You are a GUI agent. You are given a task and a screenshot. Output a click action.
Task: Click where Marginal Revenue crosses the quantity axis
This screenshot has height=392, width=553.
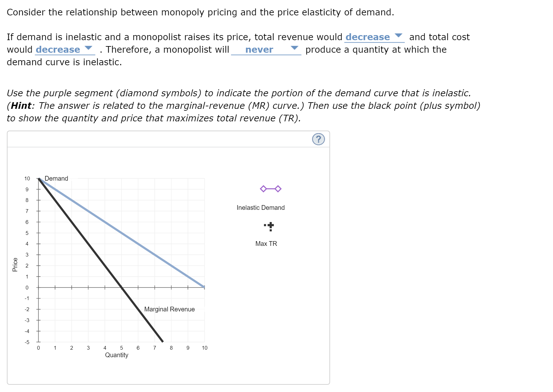pos(122,287)
